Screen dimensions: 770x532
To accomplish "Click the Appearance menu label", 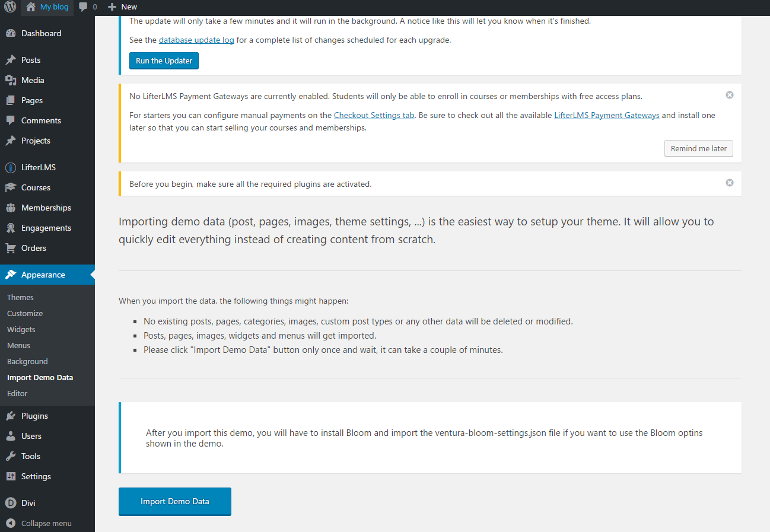I will pyautogui.click(x=43, y=275).
